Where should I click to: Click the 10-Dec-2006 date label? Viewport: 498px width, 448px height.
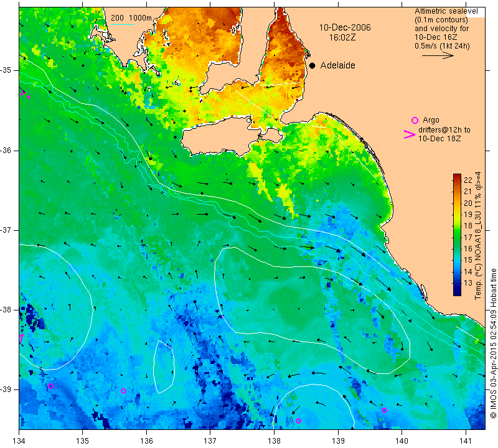[345, 27]
